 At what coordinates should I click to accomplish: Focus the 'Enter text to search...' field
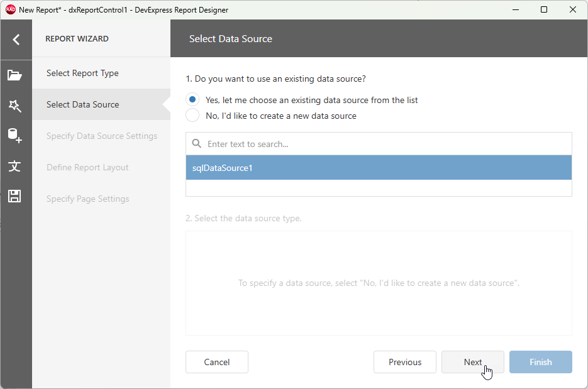tap(379, 144)
